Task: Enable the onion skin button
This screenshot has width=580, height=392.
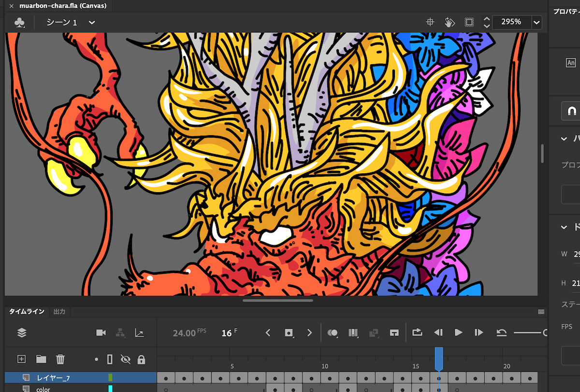Action: click(333, 333)
